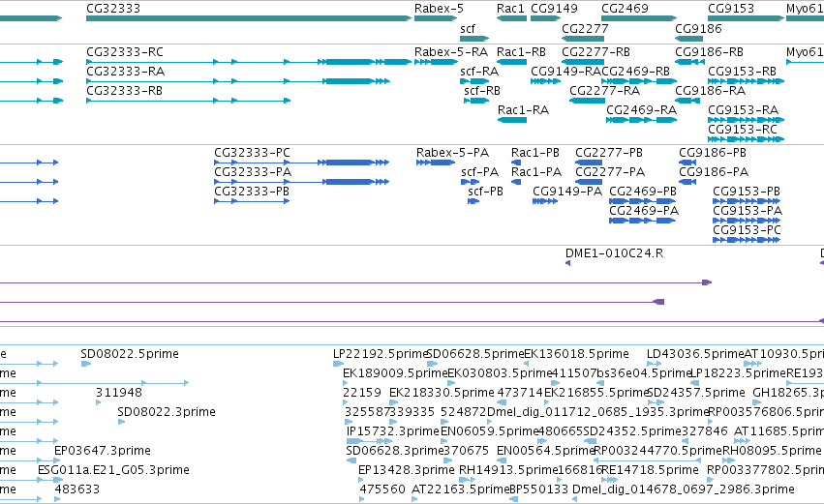Click EST EP03647.3prime

click(x=102, y=451)
